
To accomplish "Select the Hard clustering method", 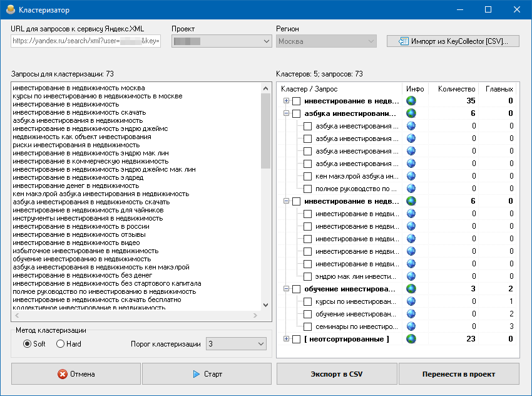I will click(69, 344).
